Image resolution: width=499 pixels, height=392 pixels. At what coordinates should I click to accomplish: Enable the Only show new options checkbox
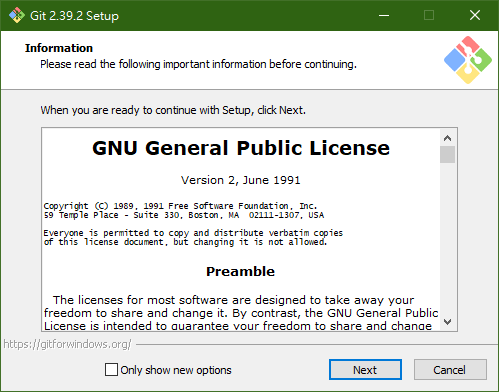click(x=111, y=370)
